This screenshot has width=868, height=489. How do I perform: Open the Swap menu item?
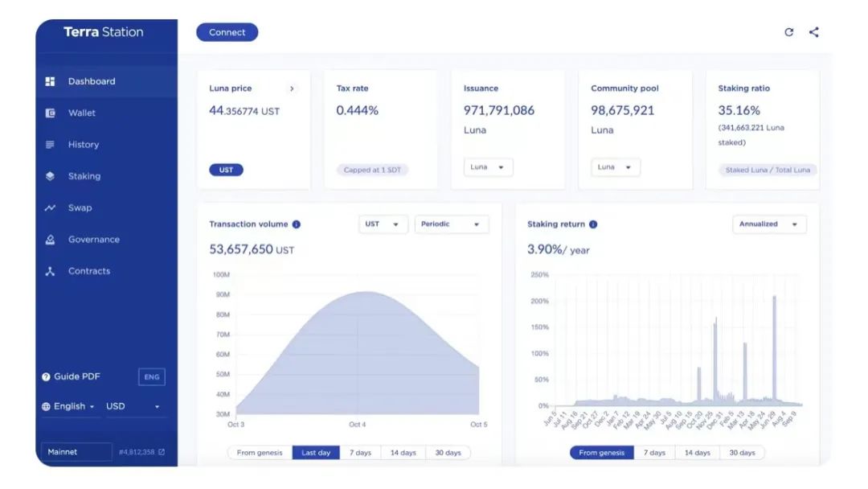(107, 208)
